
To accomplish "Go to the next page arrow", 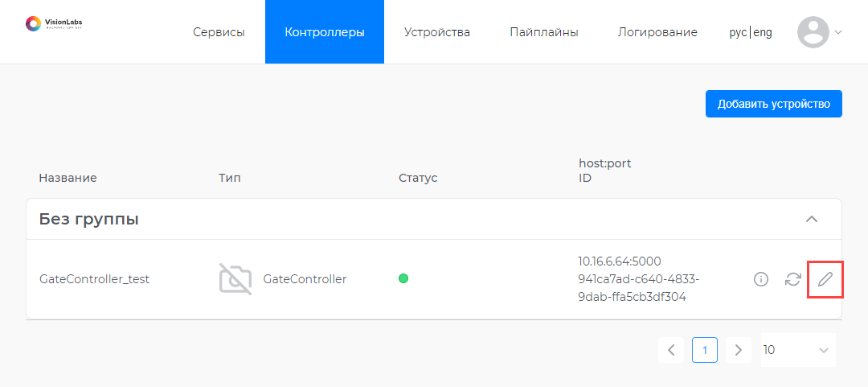I will pyautogui.click(x=738, y=350).
